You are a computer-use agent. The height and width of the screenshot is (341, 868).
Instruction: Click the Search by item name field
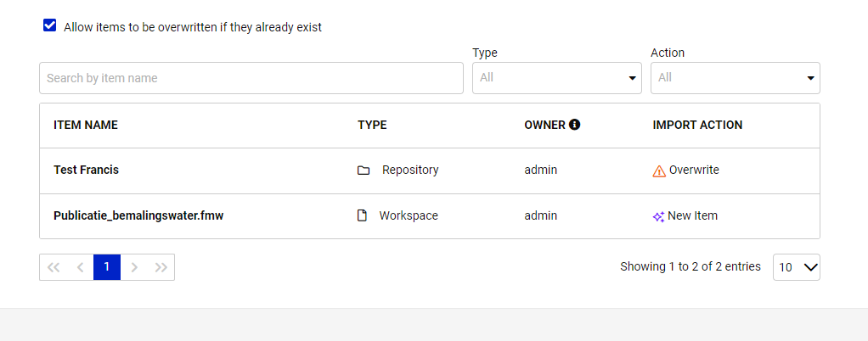pyautogui.click(x=251, y=78)
